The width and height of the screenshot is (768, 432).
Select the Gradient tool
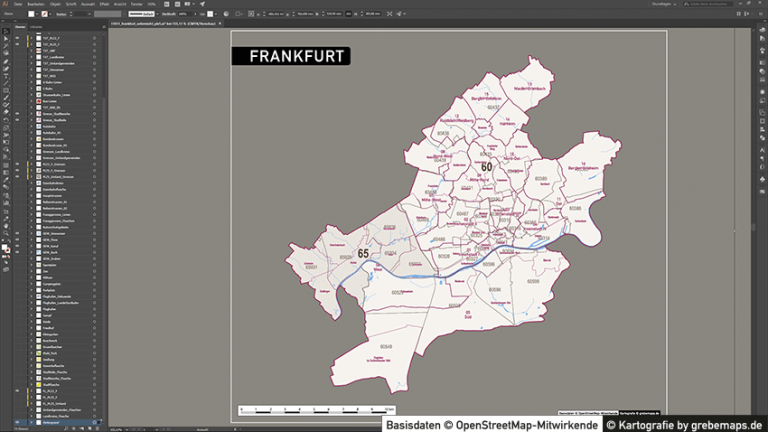pos(6,173)
